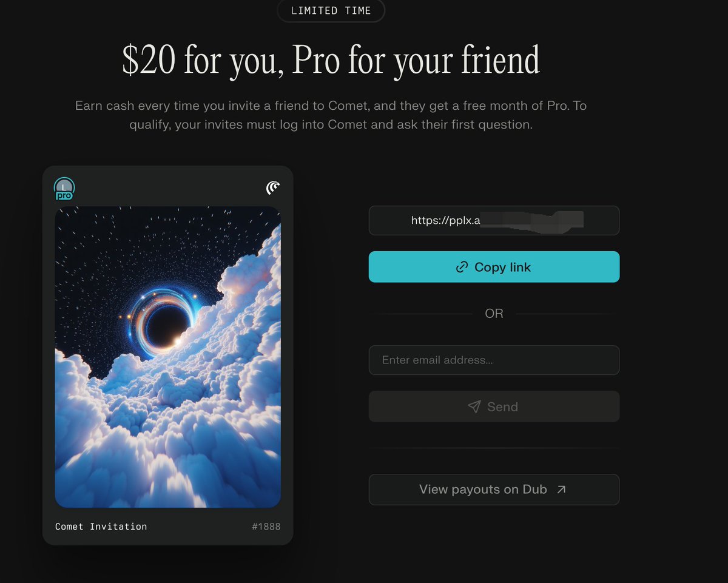Click the Earn cash description paragraph
The width and height of the screenshot is (728, 583).
(x=331, y=115)
